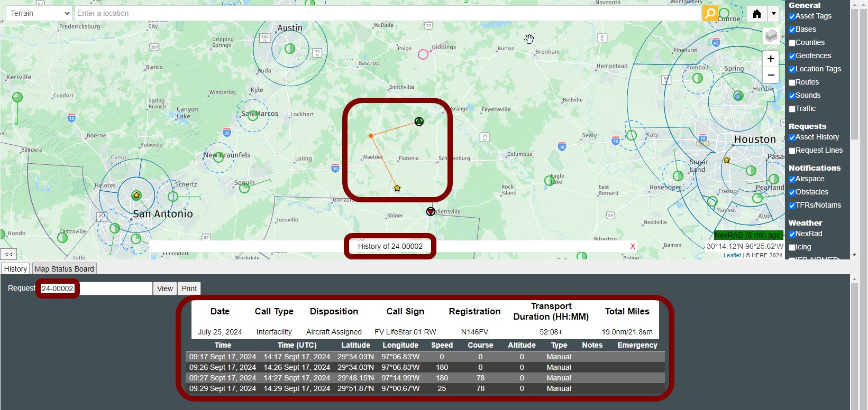
Task: Select the 09:17 Sept 17, 2024 history row
Action: tap(425, 357)
